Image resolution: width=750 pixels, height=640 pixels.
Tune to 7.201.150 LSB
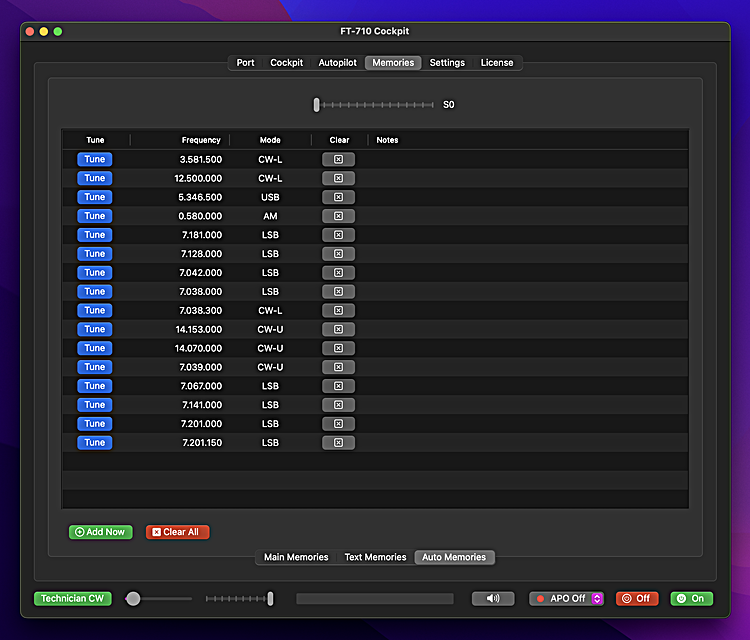pos(95,442)
